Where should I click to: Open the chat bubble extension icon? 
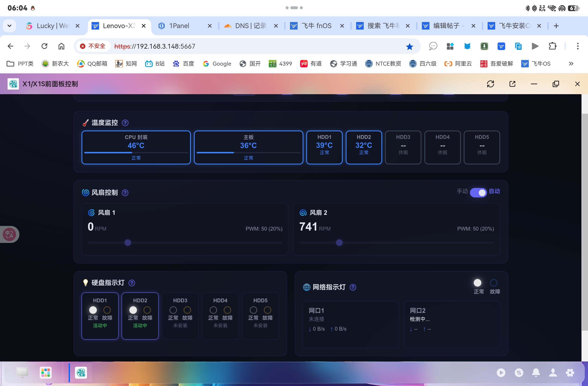click(433, 46)
